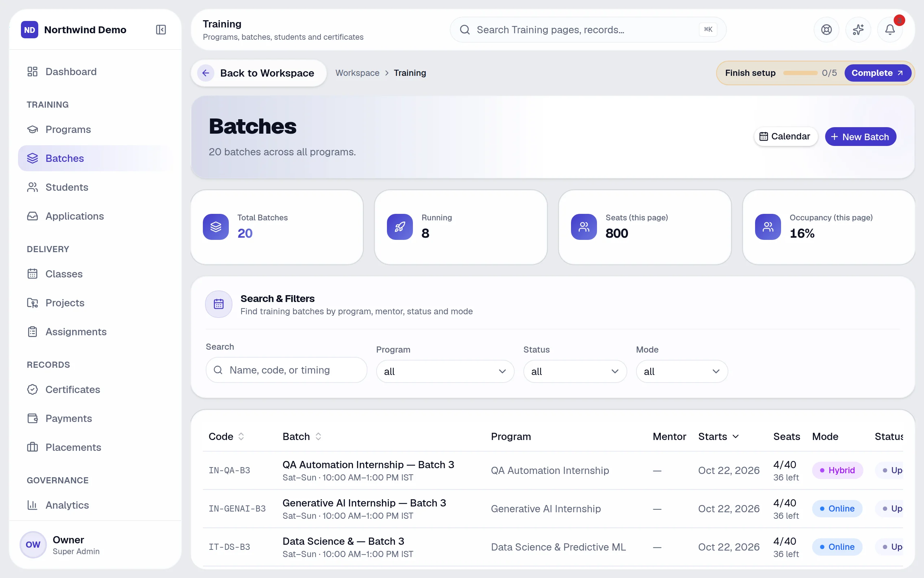Screen dimensions: 924x578
Task: Click the Certificates badge icon
Action: coord(32,389)
